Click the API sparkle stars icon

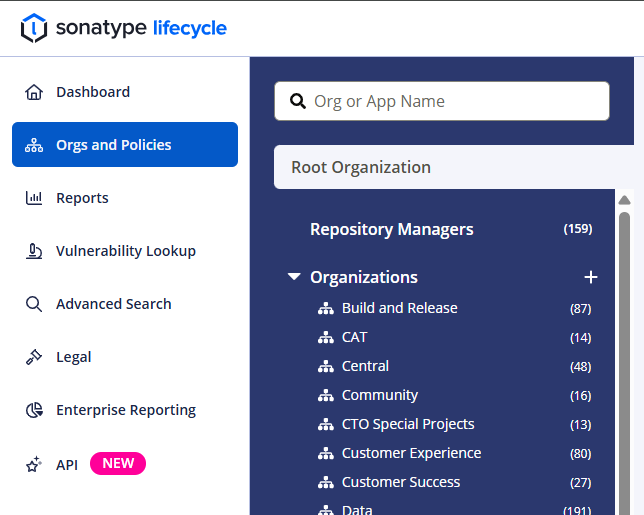point(34,464)
